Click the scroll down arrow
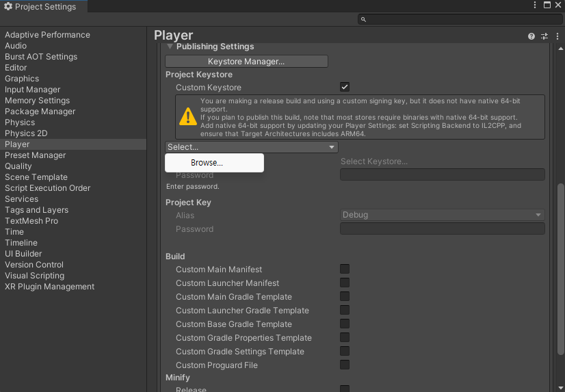Viewport: 565px width, 392px height. point(560,388)
